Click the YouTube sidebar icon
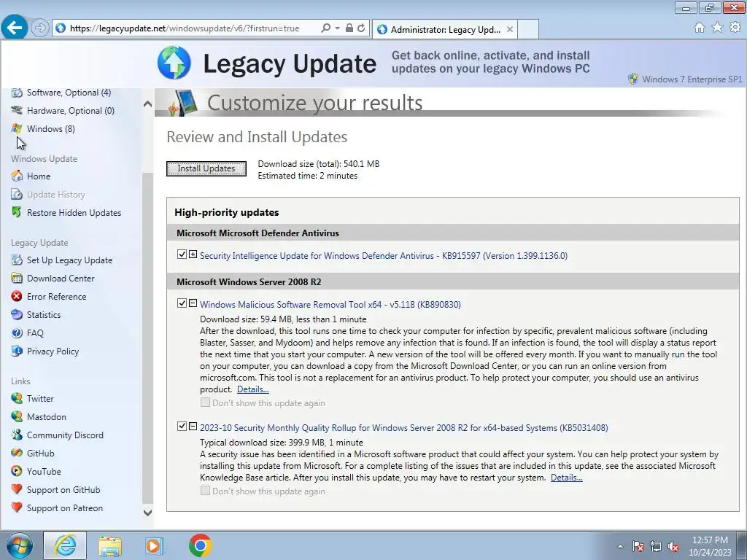Image resolution: width=747 pixels, height=560 pixels. click(x=17, y=472)
